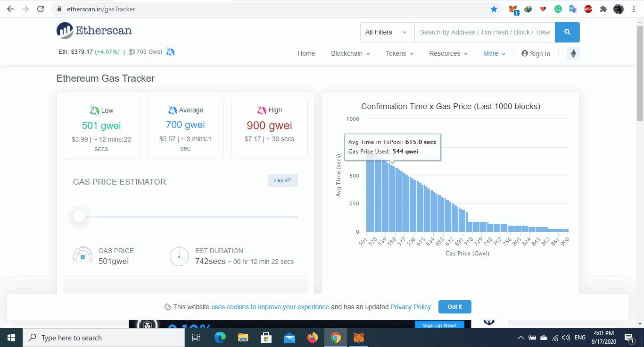Open the browser extensions puzzle icon
This screenshot has width=644, height=347.
click(603, 9)
